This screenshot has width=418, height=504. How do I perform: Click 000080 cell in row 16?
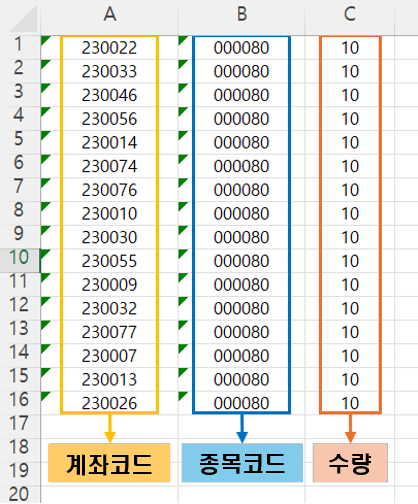click(242, 403)
